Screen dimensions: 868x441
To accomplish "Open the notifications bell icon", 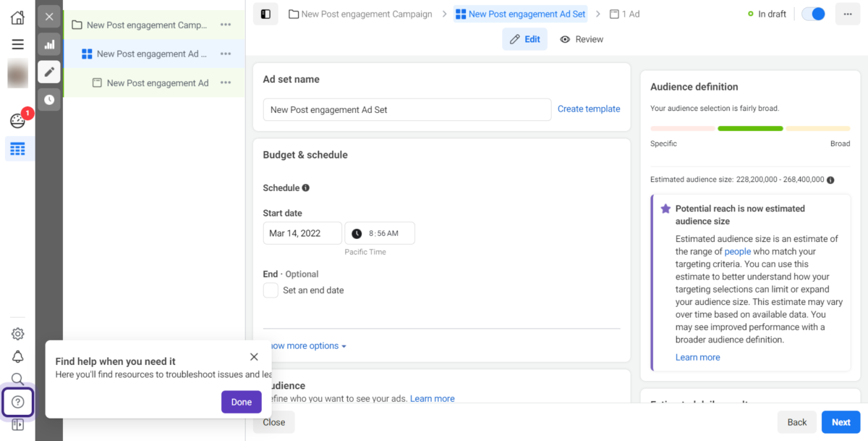I will 17,356.
